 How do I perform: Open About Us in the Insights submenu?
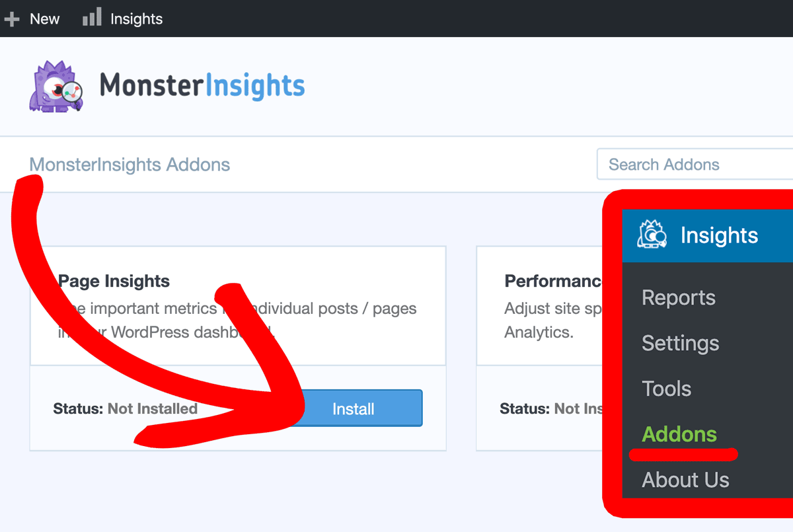[686, 480]
